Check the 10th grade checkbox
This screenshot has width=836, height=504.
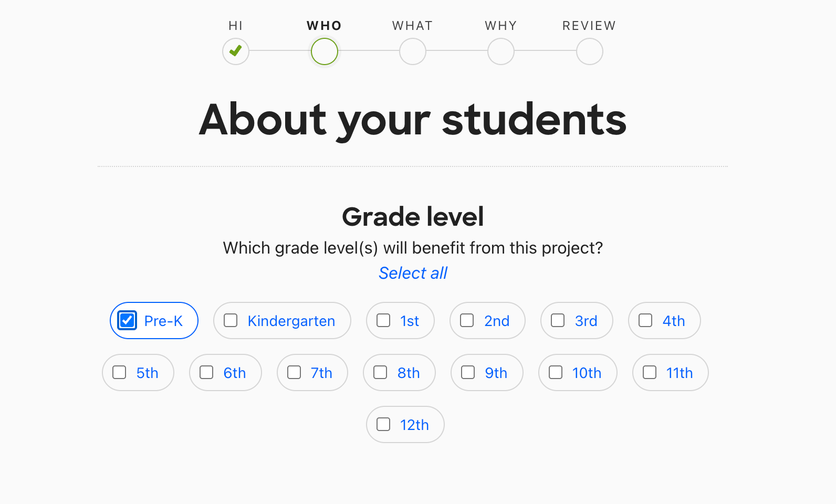556,372
